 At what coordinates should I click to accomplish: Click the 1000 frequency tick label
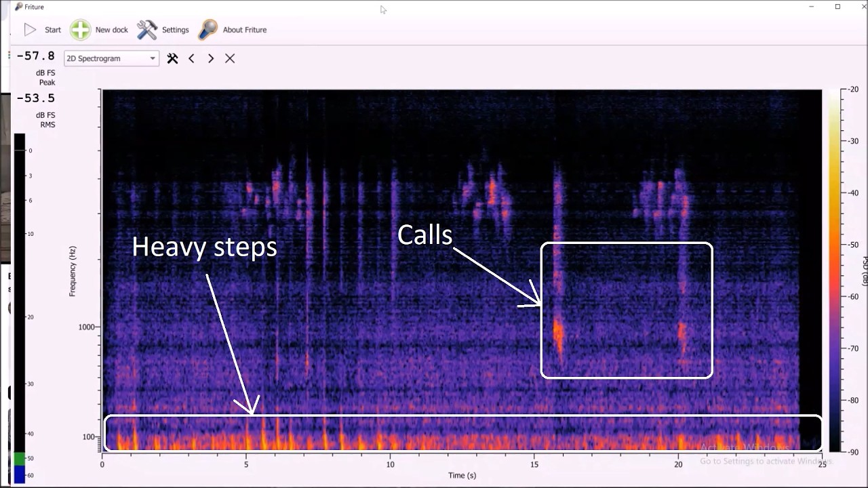click(x=88, y=327)
